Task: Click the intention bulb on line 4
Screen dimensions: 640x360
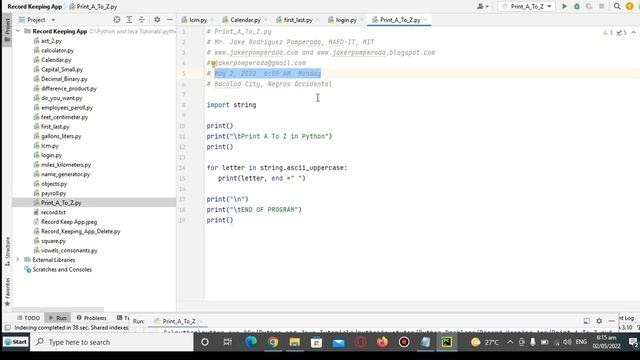Action: pos(213,63)
